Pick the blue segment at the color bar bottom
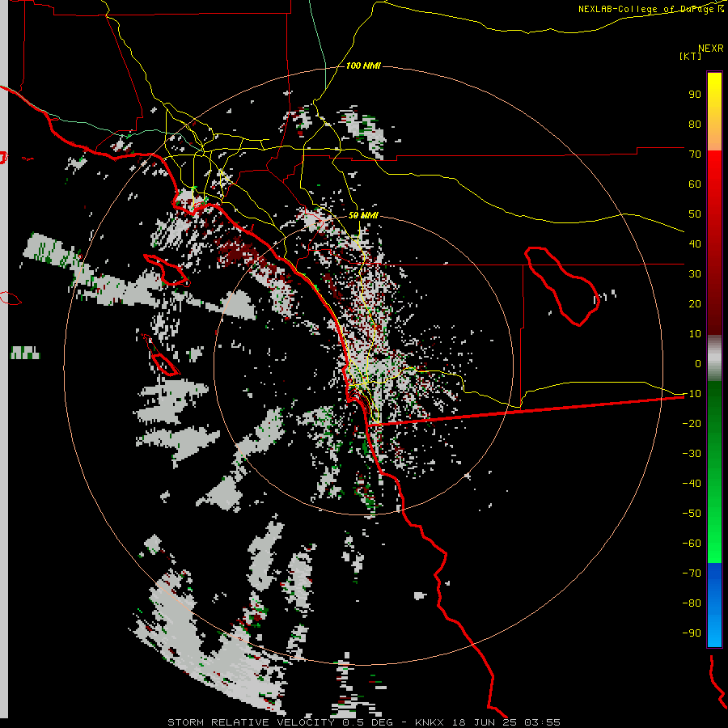 (x=714, y=605)
